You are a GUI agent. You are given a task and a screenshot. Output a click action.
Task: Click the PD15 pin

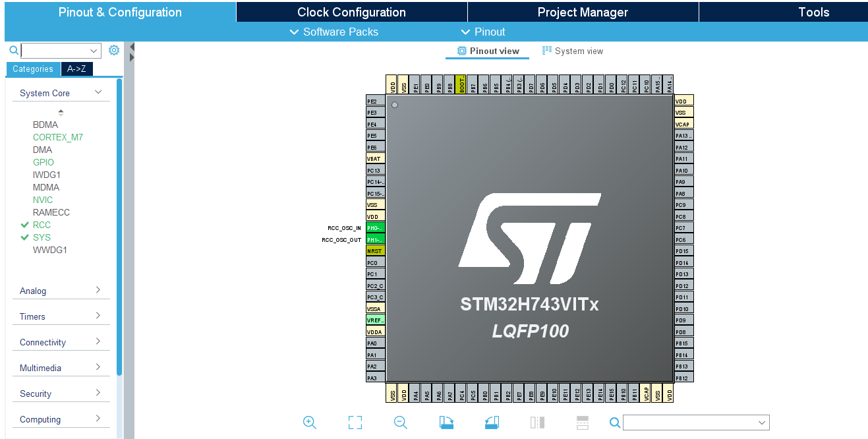click(x=684, y=251)
